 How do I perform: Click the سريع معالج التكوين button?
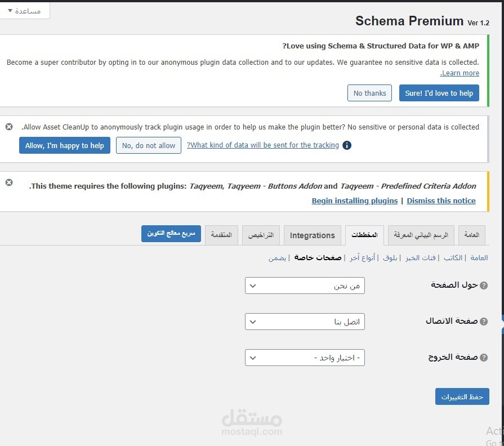[x=171, y=234]
